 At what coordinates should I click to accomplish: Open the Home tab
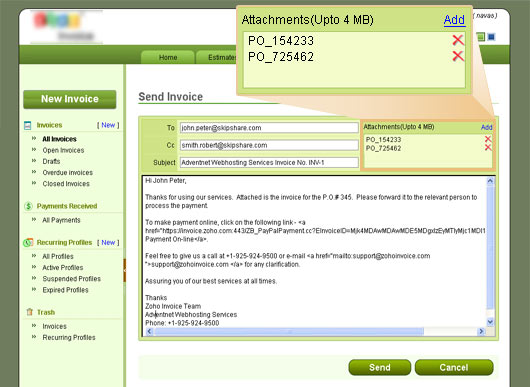[x=168, y=57]
